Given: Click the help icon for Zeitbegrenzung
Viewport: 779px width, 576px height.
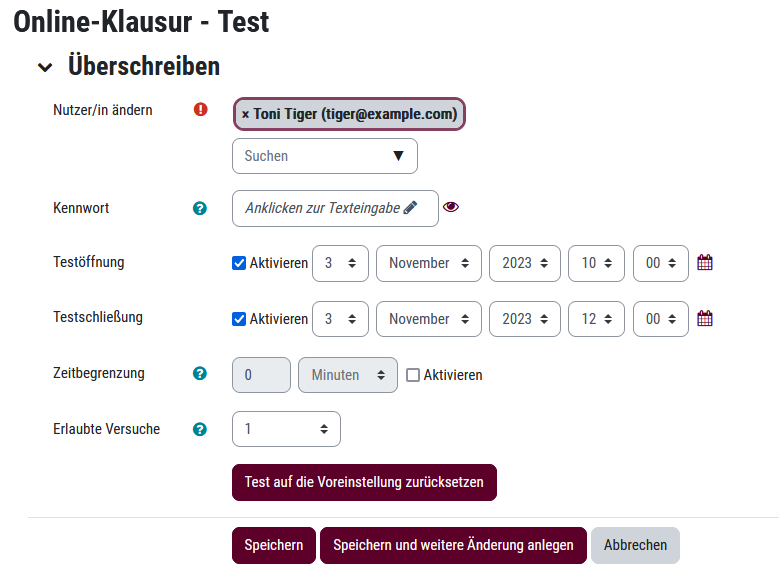Looking at the screenshot, I should [200, 373].
